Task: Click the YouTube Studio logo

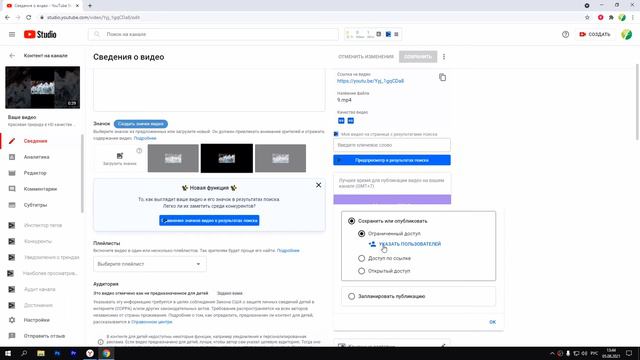Action: click(40, 35)
